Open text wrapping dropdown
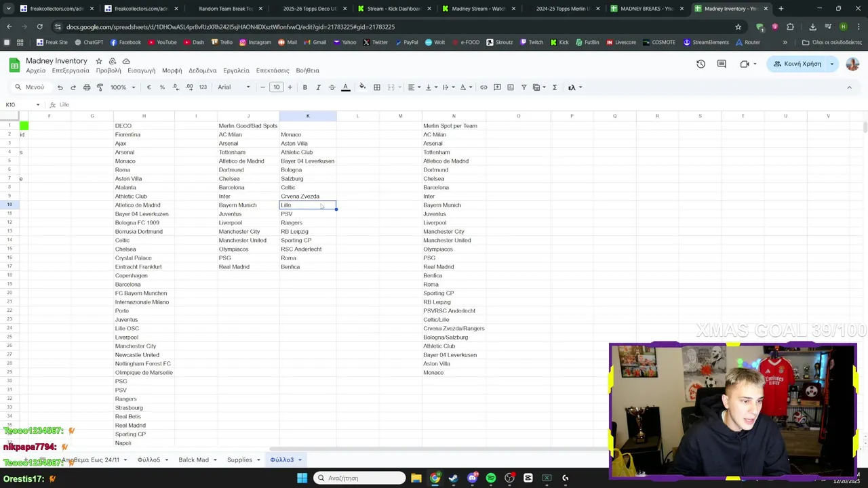Viewport: 868px width, 488px height. pos(448,87)
